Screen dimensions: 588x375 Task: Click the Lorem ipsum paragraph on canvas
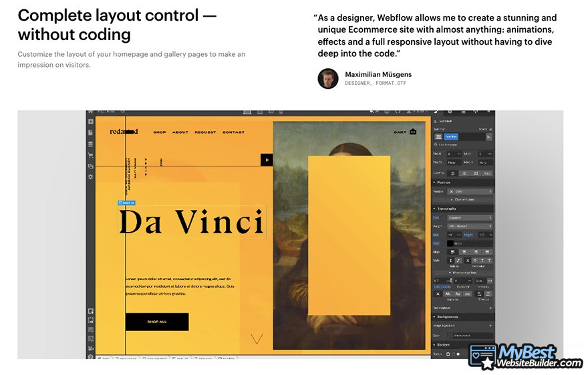click(x=180, y=287)
